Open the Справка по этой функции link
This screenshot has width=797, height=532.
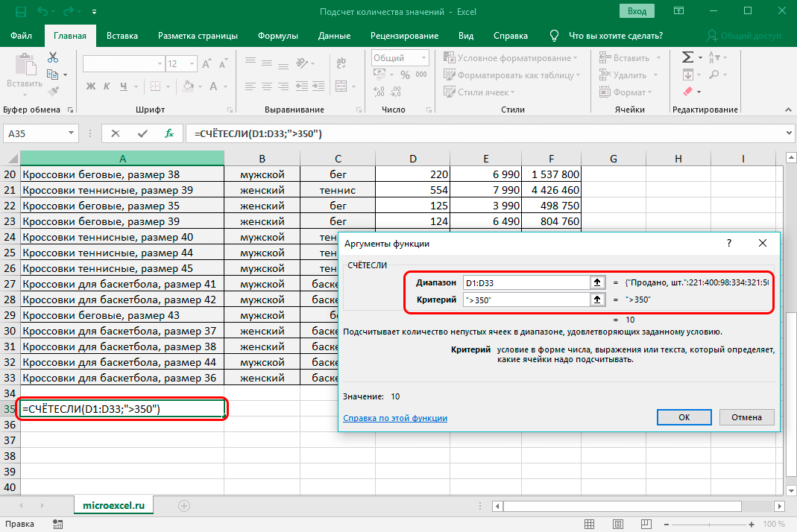tap(395, 418)
